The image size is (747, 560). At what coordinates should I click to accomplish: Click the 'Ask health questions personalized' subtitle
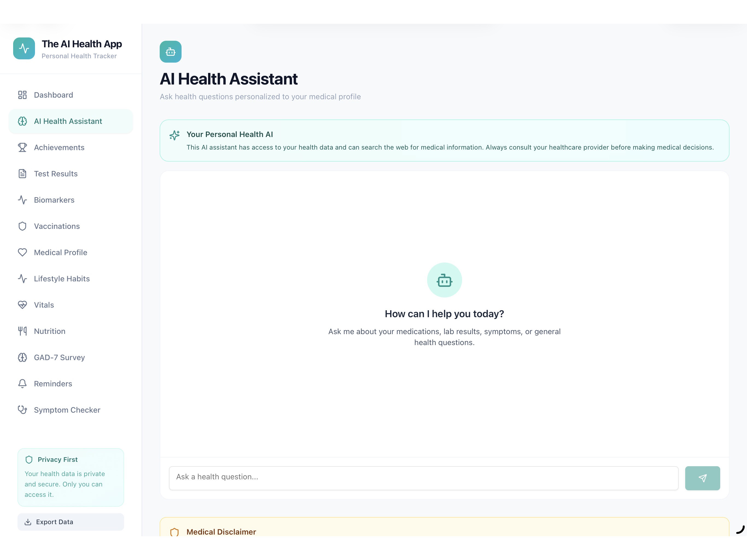(260, 97)
